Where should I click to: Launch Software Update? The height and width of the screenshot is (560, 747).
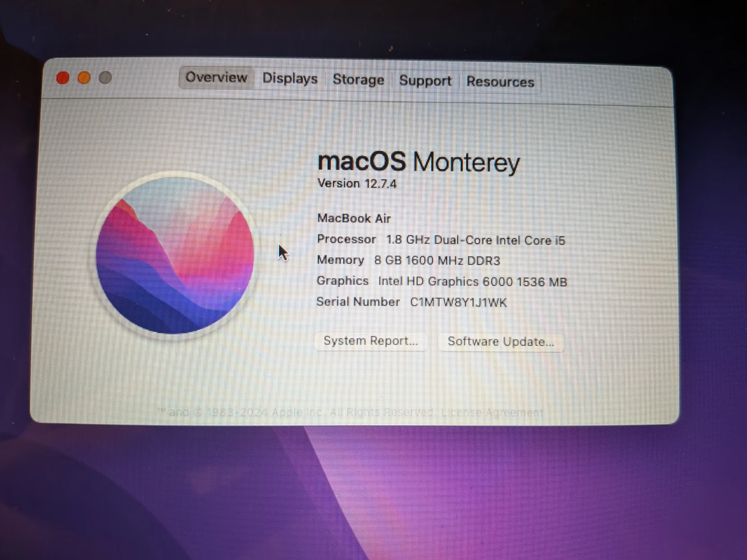[x=501, y=342]
